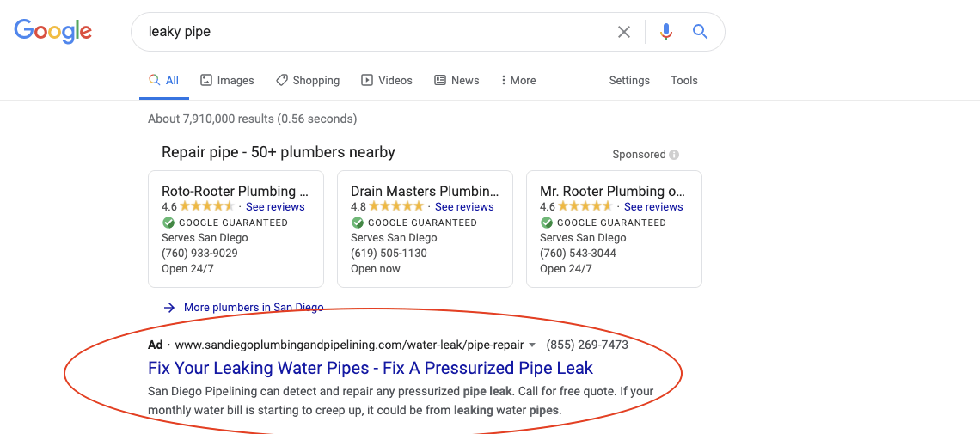Clear the search box with X icon

[624, 31]
